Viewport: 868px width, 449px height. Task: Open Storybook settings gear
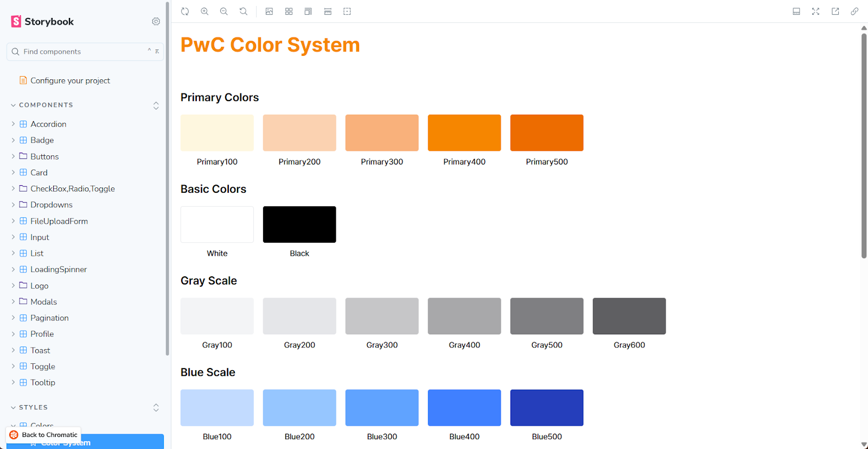click(x=156, y=21)
